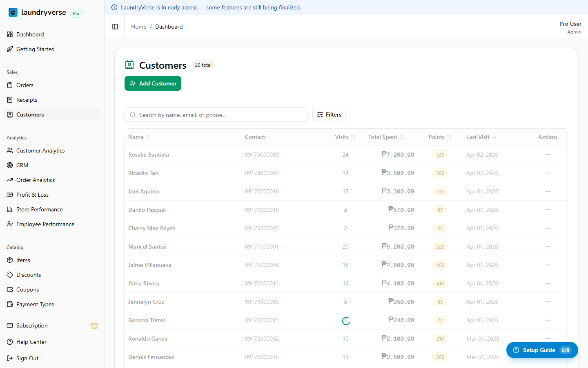Viewport: 588px width, 368px height.
Task: Open the Filters button
Action: coord(329,115)
